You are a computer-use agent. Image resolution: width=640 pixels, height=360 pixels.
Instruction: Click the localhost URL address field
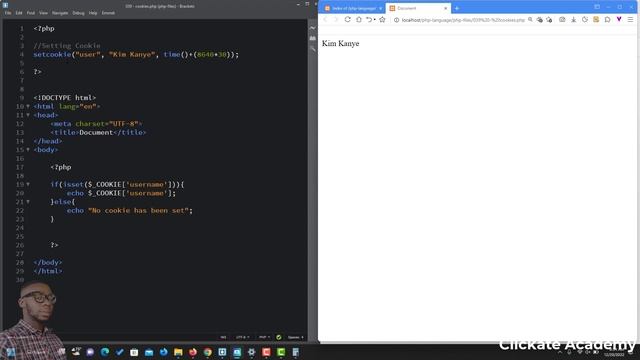[463, 20]
